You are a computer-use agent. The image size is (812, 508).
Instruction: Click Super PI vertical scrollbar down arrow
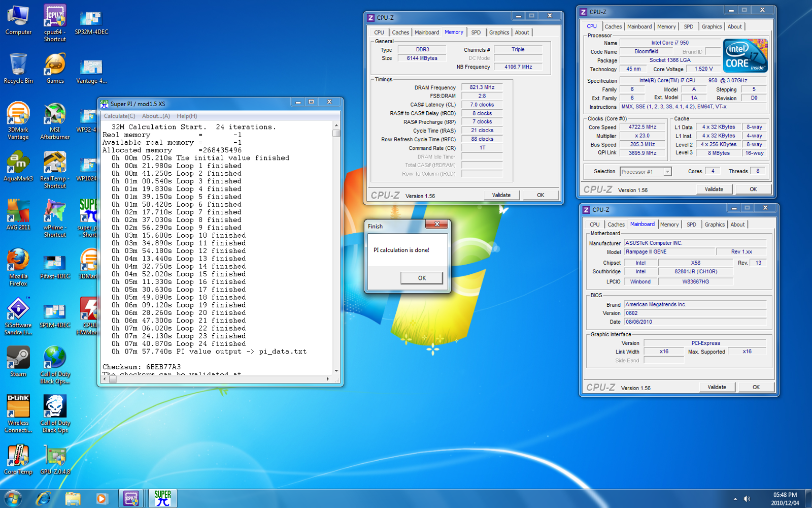(336, 371)
